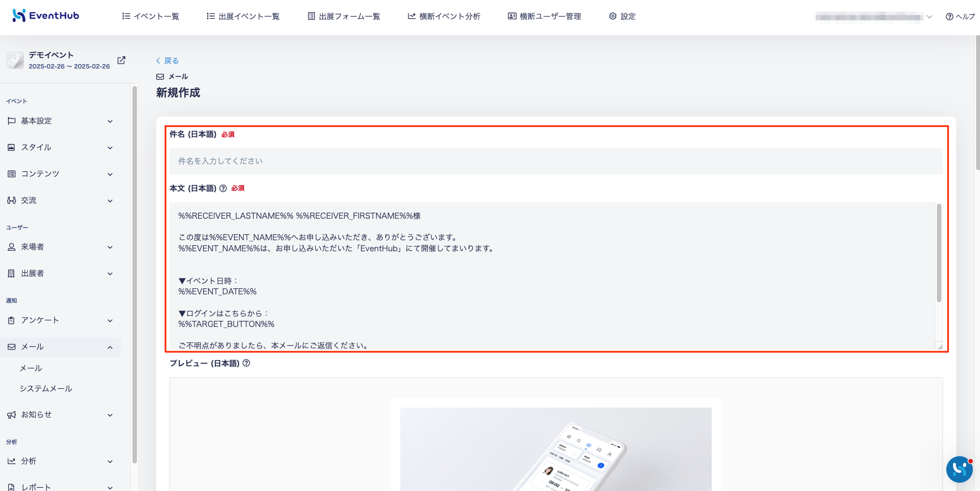Click help icon next to 本文 (日本語)

[x=223, y=188]
